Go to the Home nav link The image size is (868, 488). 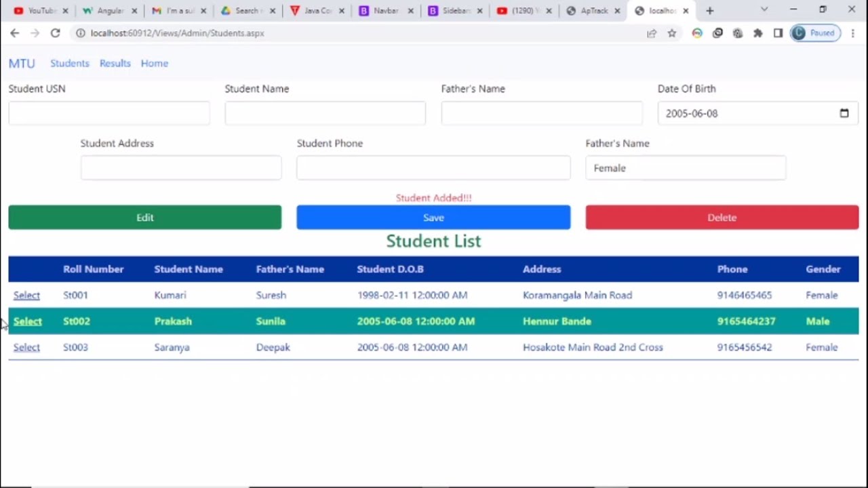pyautogui.click(x=155, y=63)
